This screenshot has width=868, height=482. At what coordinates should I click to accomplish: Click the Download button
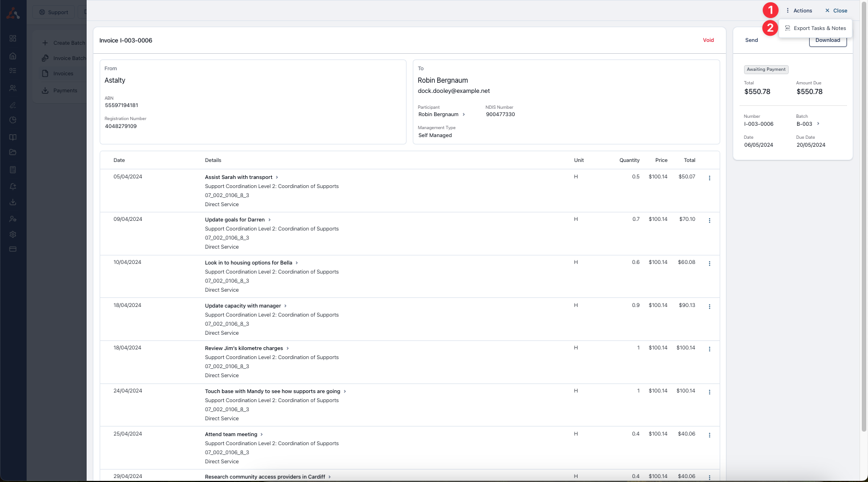pyautogui.click(x=827, y=41)
